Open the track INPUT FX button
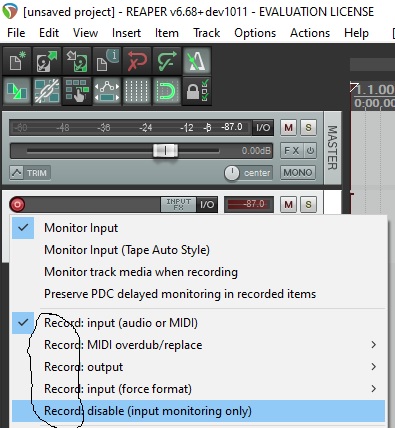The image size is (395, 428). 178,204
